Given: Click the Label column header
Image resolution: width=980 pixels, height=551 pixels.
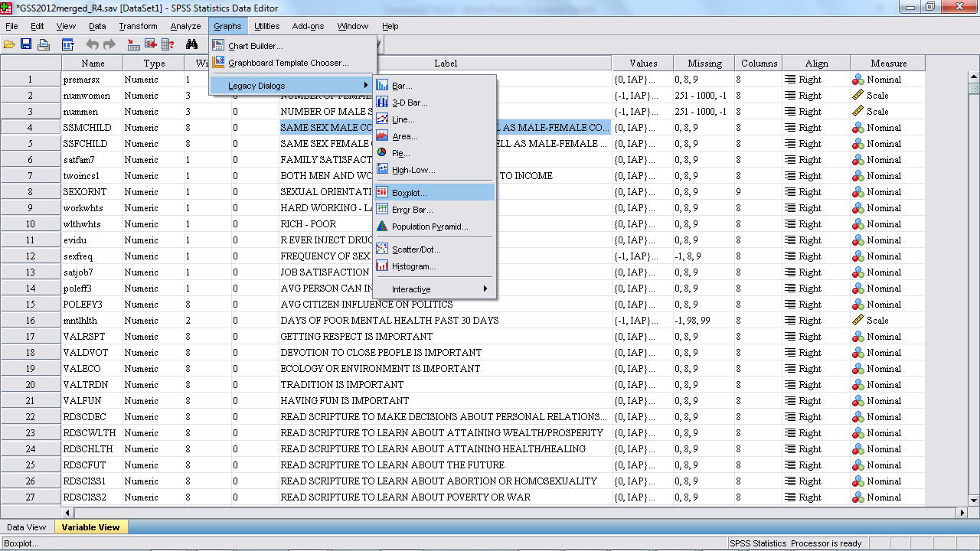Looking at the screenshot, I should pos(446,64).
